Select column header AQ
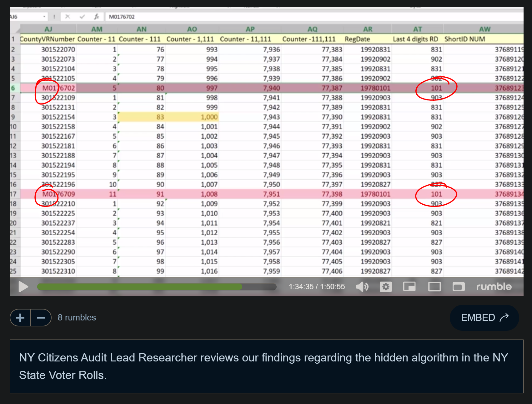This screenshot has width=532, height=404. pyautogui.click(x=312, y=29)
